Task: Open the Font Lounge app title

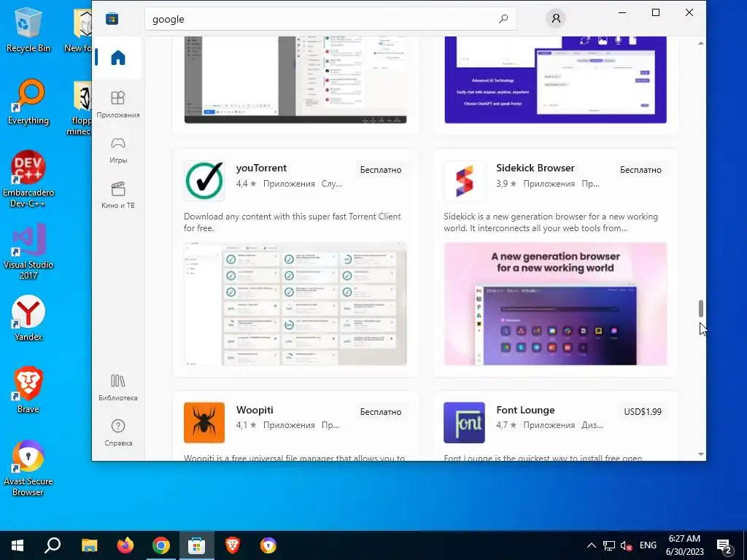Action: [525, 410]
